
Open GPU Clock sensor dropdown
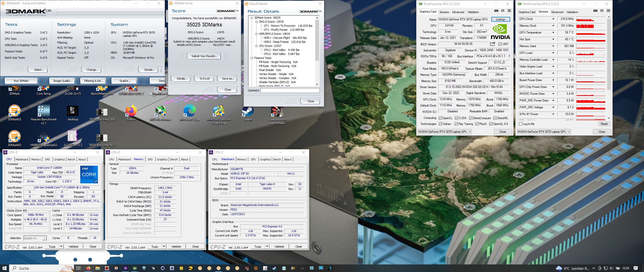coord(553,19)
